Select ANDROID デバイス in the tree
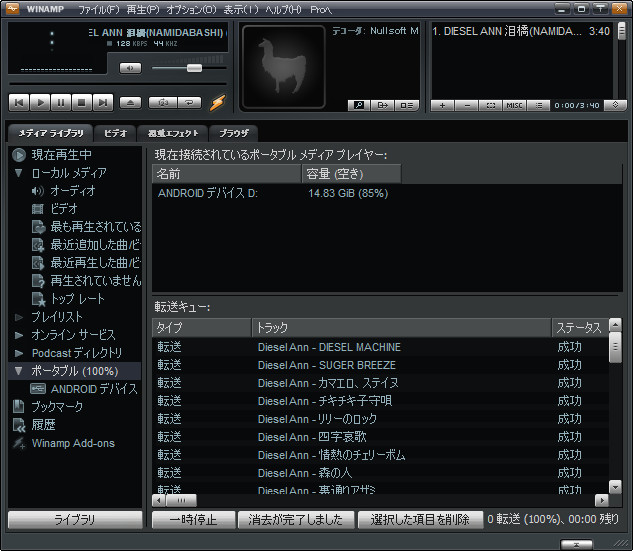633x551 pixels. coord(94,389)
